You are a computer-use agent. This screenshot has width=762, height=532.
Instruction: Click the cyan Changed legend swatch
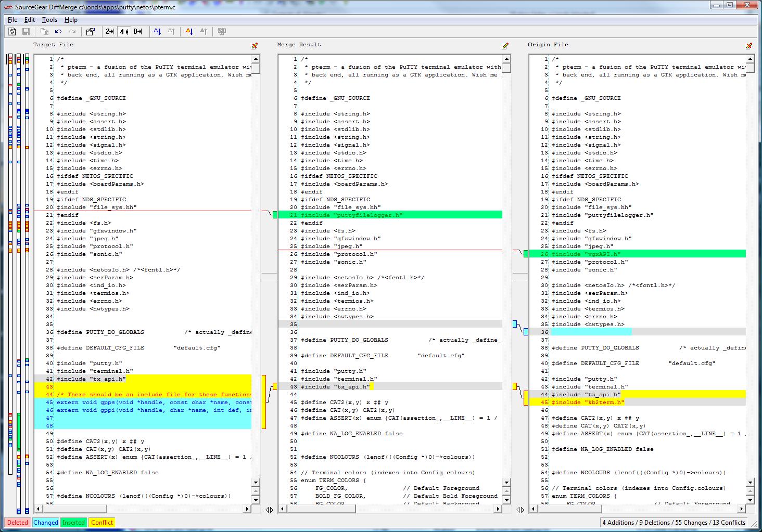point(45,523)
